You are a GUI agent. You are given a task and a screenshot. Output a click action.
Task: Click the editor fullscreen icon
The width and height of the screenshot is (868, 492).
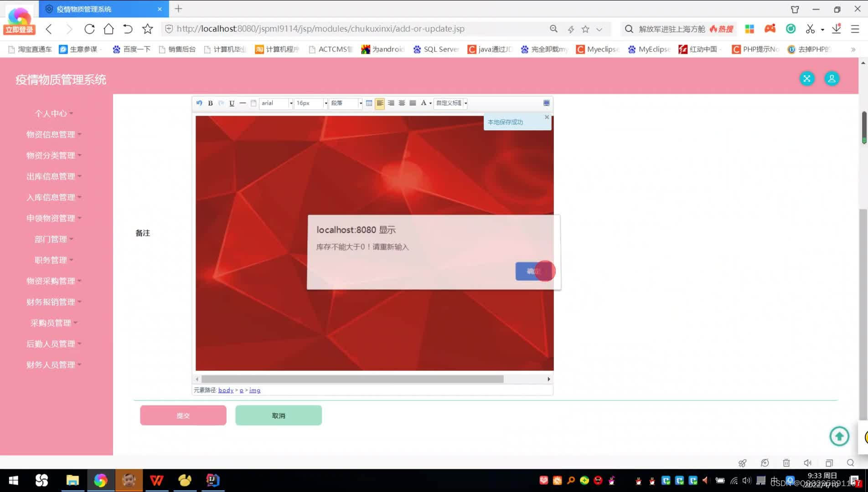pos(546,103)
